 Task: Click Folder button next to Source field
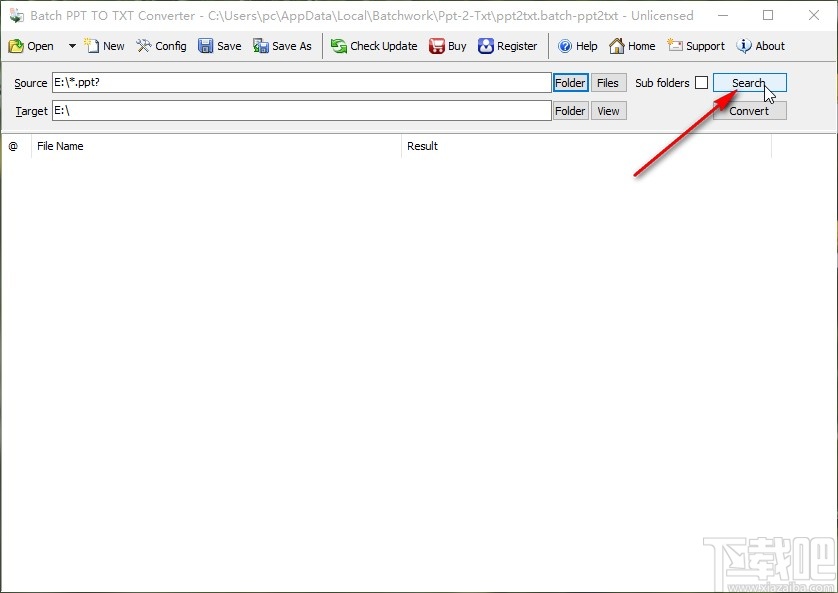click(569, 83)
